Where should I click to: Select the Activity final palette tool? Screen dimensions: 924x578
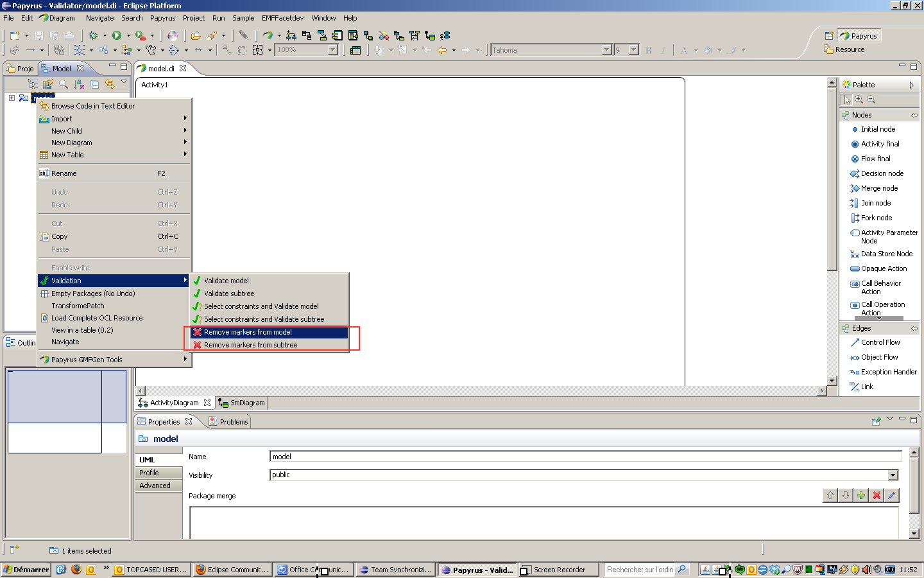click(x=875, y=144)
